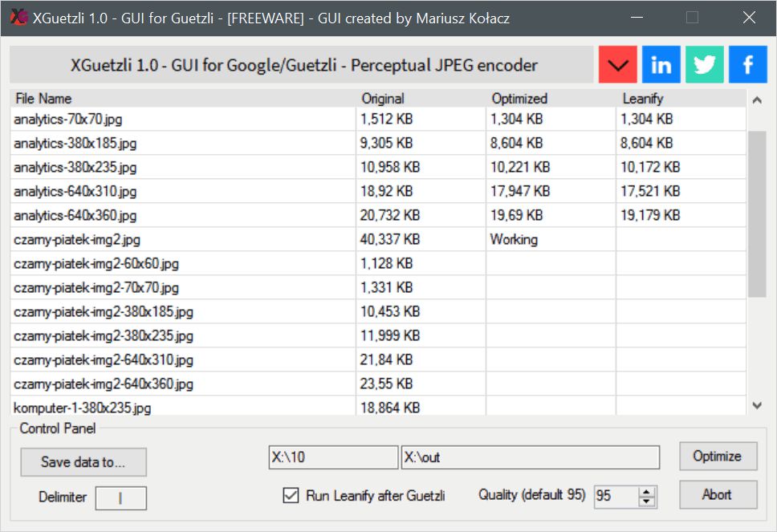
Task: Sort by Original size column header
Action: [x=421, y=99]
